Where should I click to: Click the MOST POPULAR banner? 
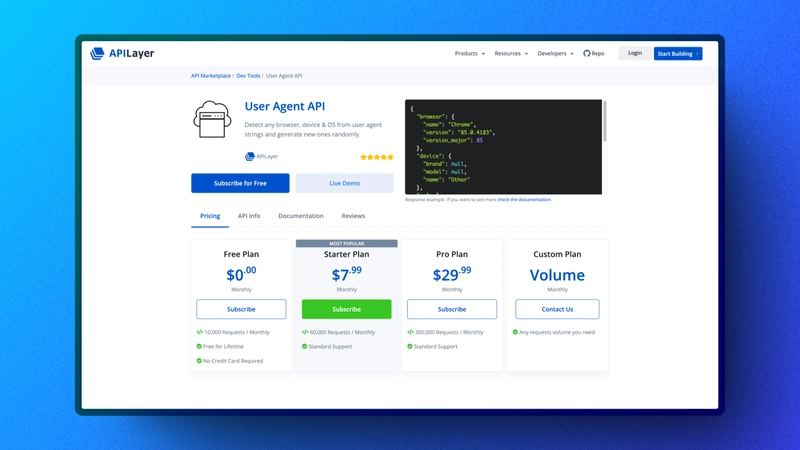[x=346, y=243]
